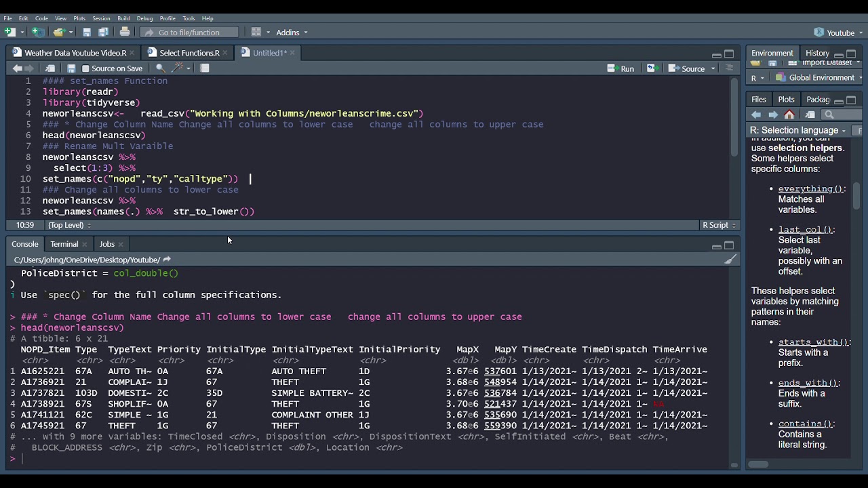Go back in Help pane
This screenshot has width=868, height=488.
point(756,115)
